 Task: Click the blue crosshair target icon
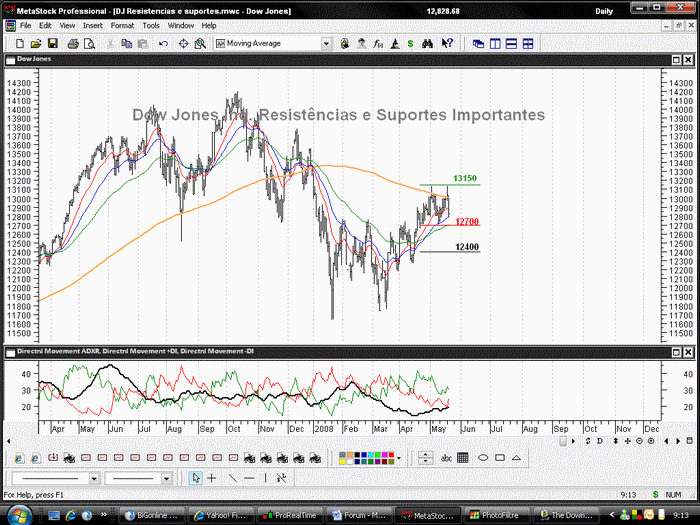coord(183,44)
